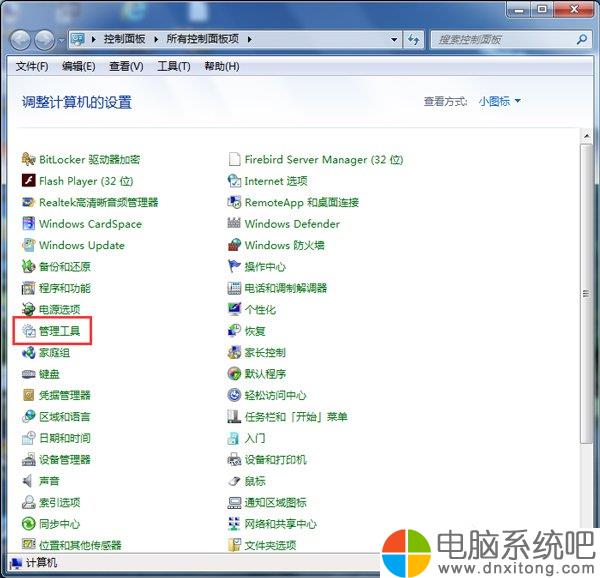Image resolution: width=600 pixels, height=578 pixels.
Task: Click the 鼠标 icon
Action: (234, 481)
